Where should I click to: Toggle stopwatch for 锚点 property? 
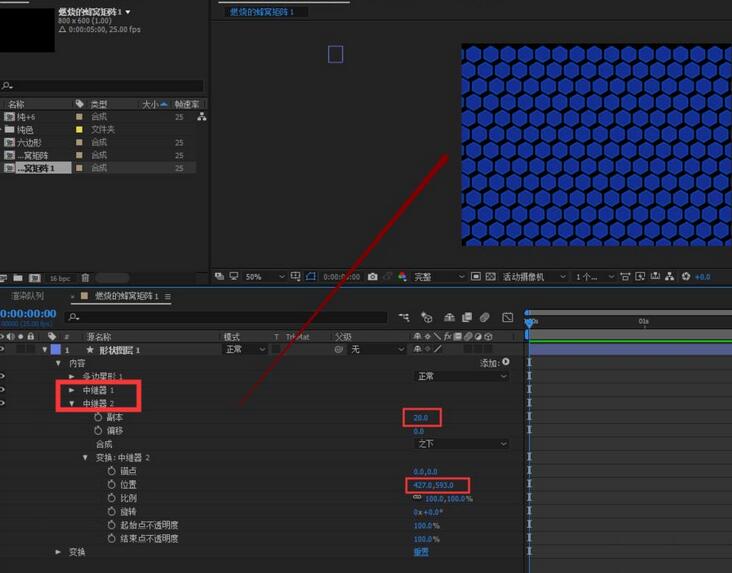111,471
